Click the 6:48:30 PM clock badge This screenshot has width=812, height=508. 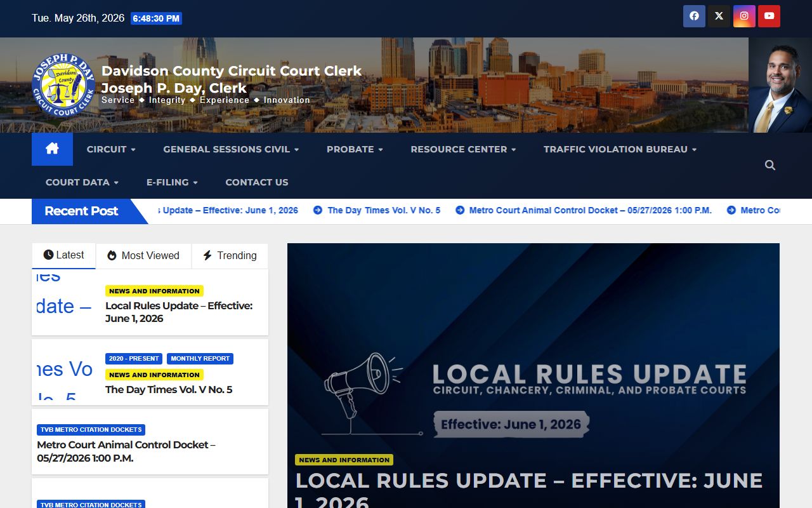[156, 18]
